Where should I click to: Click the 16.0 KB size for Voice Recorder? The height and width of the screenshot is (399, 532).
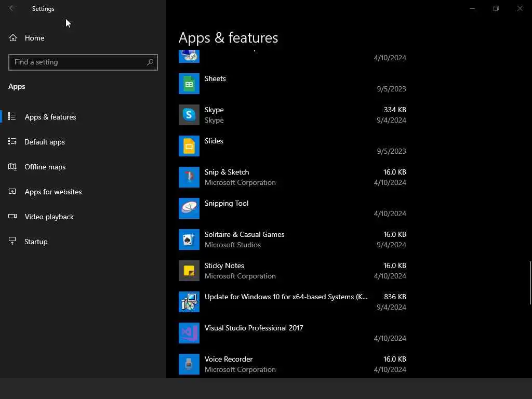coord(395,359)
